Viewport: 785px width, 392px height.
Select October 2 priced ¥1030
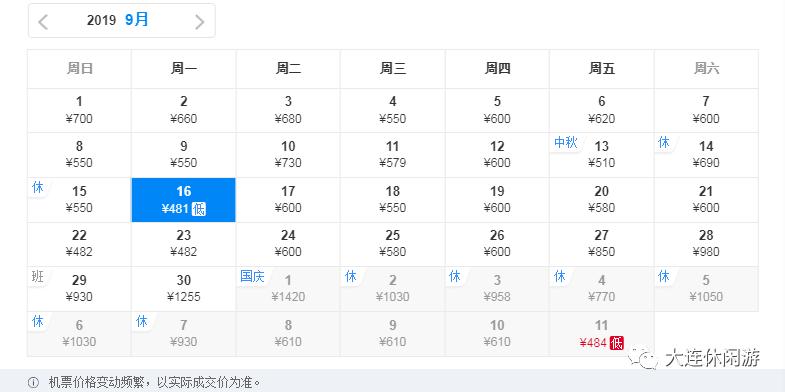(392, 289)
